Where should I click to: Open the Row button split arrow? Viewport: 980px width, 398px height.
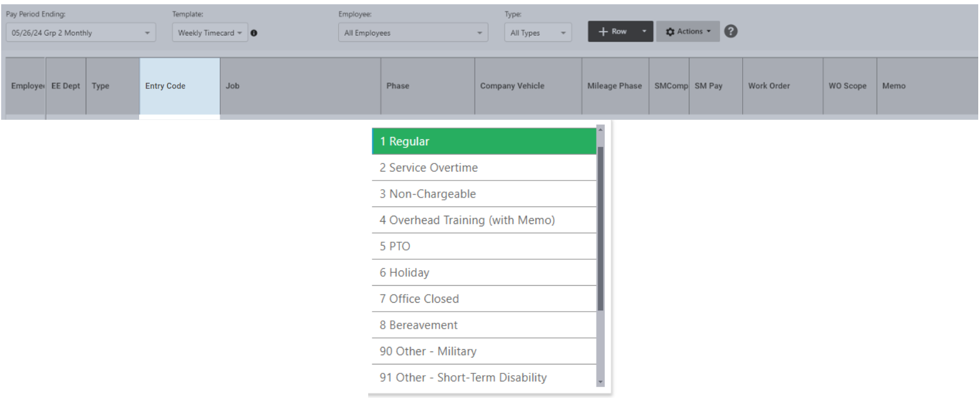[644, 32]
